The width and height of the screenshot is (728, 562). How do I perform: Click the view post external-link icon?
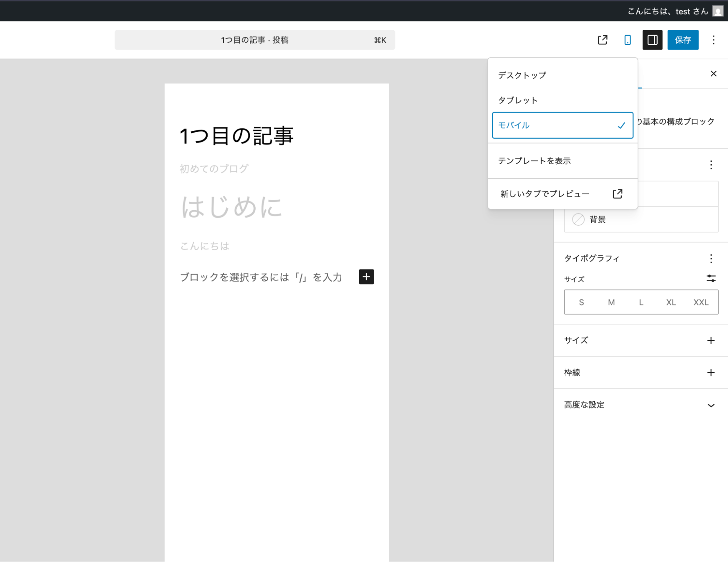tap(602, 40)
